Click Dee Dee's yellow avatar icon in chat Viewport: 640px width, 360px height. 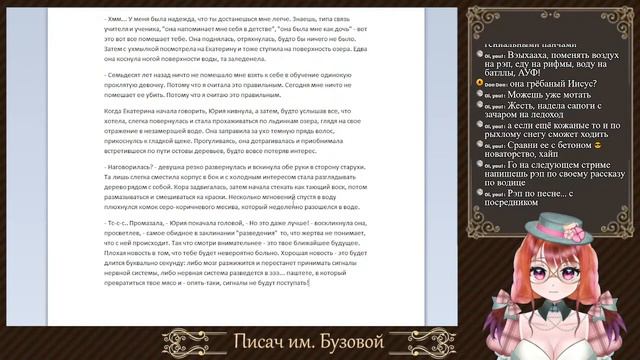480,83
